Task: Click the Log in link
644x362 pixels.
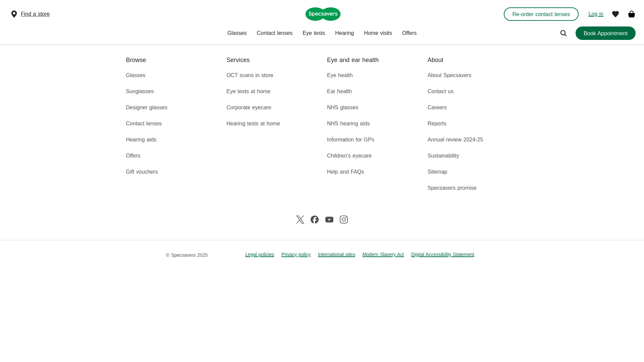Action: click(596, 14)
